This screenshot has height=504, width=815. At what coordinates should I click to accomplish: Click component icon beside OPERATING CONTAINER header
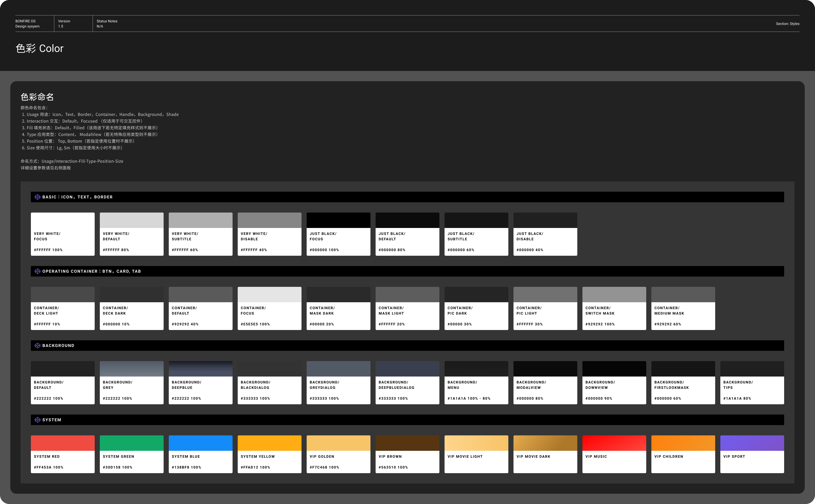[x=37, y=271]
